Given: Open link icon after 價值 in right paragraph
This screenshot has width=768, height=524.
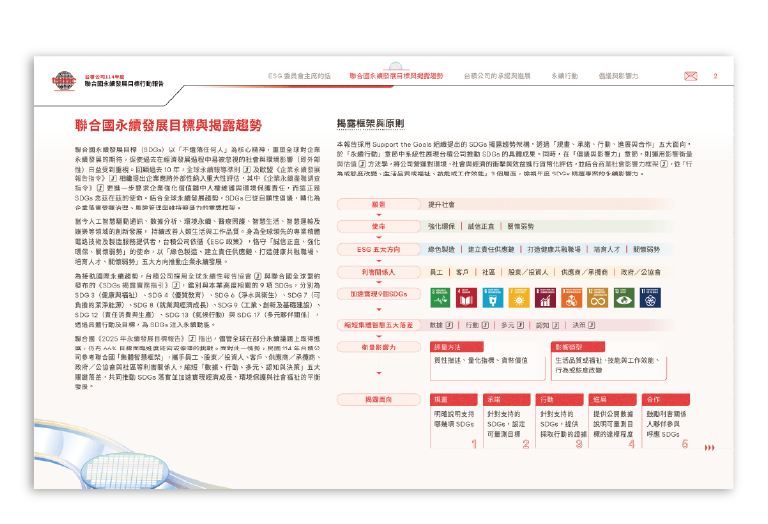Looking at the screenshot, I should (x=362, y=164).
